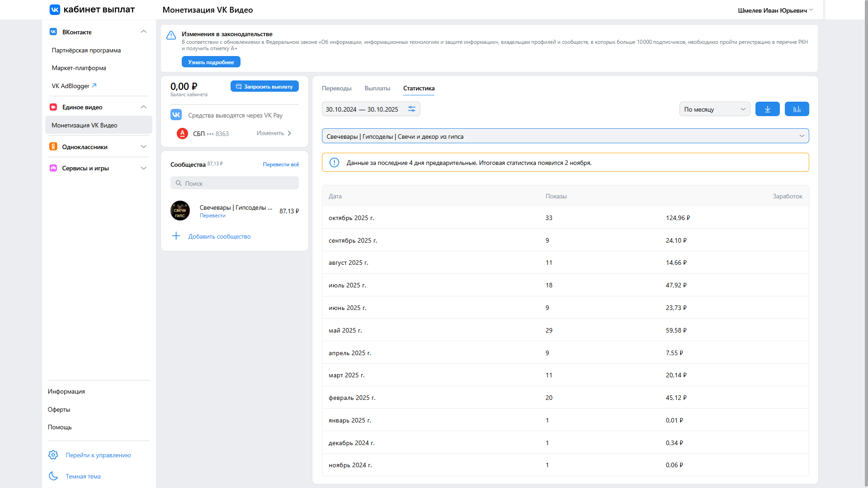Click the Перевести всё link

tap(280, 164)
